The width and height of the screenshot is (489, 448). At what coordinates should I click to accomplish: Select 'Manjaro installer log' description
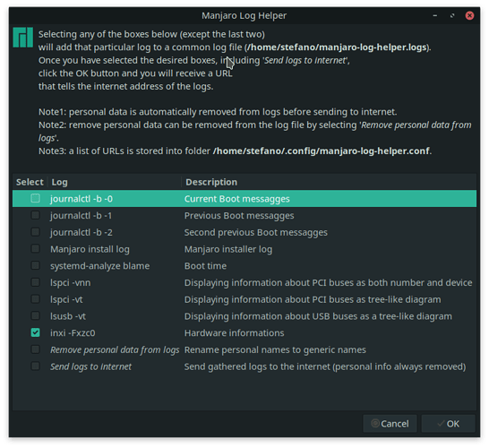pos(228,249)
